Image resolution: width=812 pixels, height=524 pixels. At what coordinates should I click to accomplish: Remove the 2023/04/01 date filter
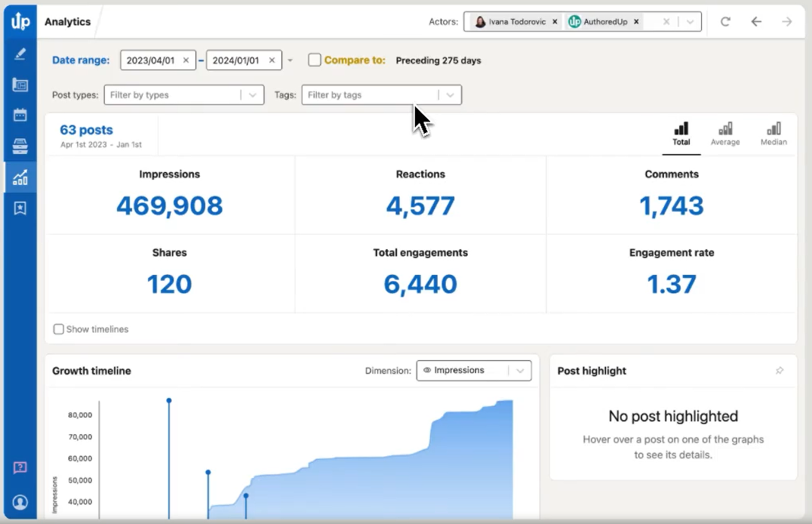185,60
